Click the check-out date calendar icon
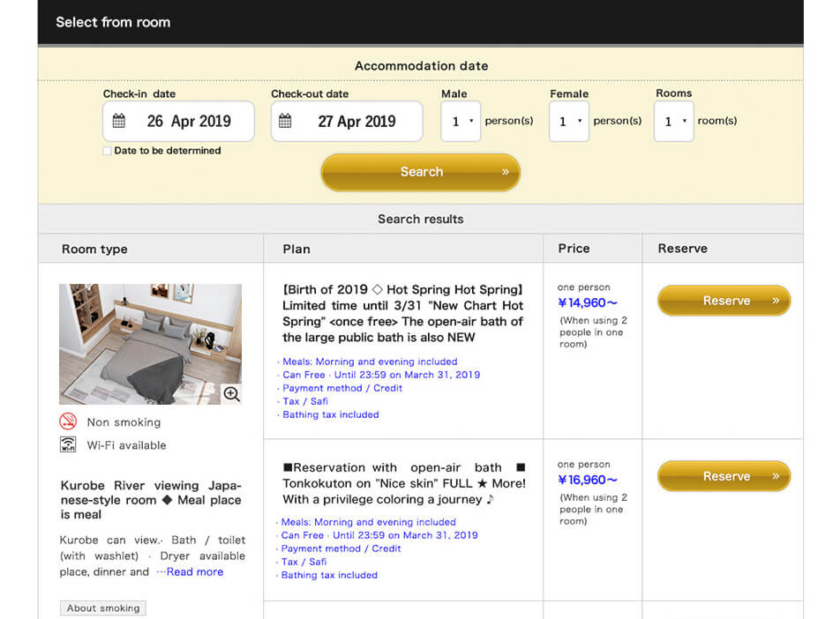 point(285,122)
